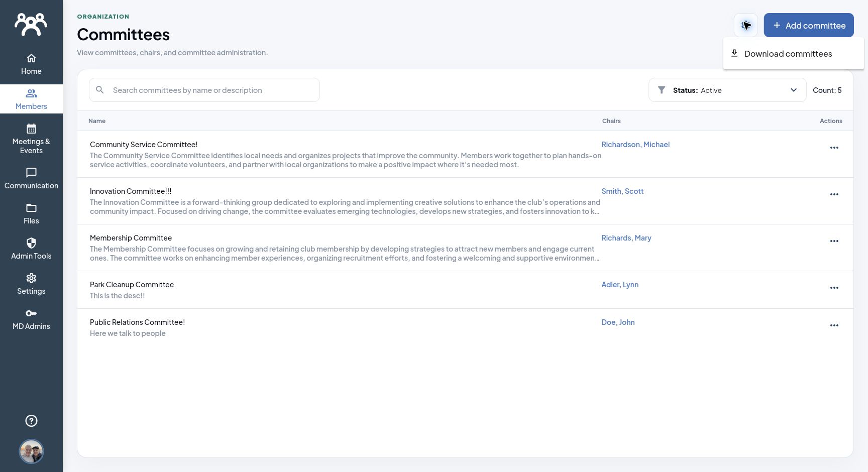Go to Meetings & Events
This screenshot has width=868, height=472.
pos(31,139)
